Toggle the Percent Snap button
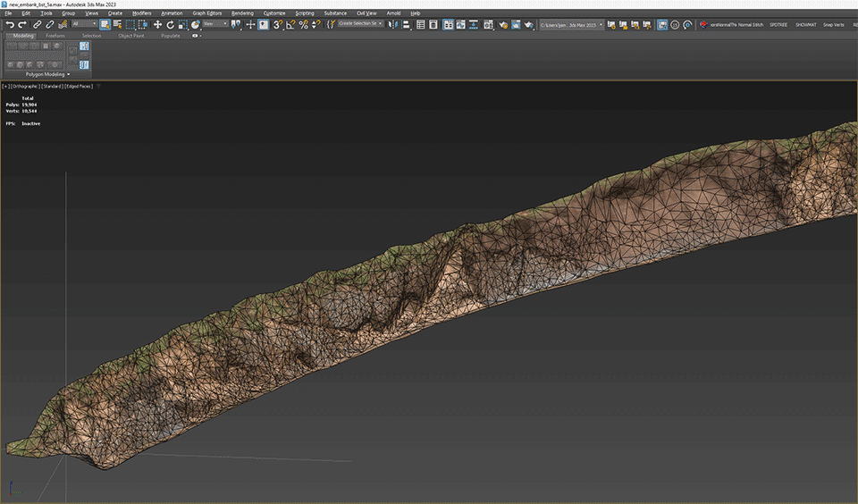 (303, 25)
